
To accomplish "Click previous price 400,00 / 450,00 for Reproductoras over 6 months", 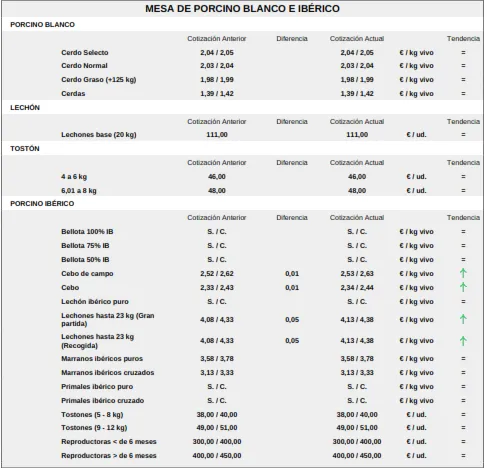I will (217, 456).
